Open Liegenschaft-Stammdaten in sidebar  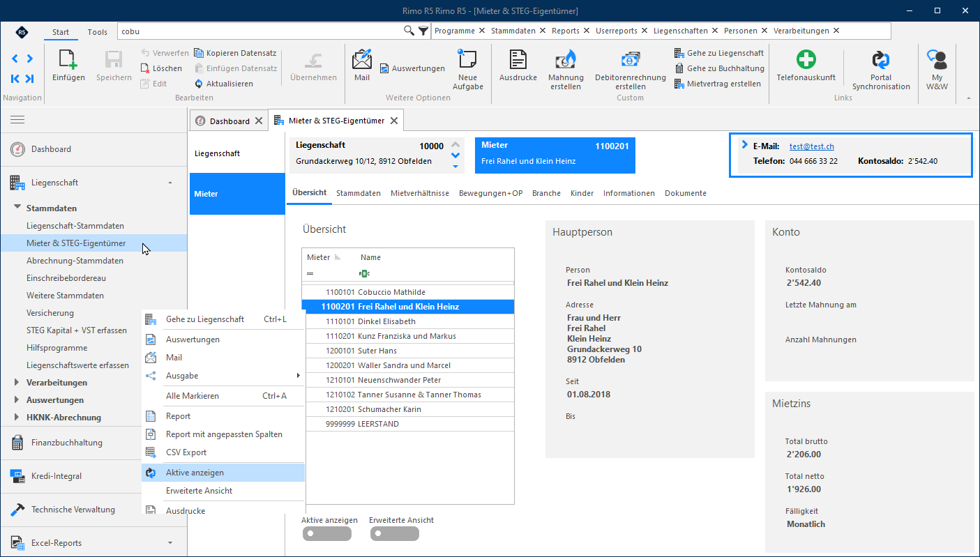click(x=75, y=226)
